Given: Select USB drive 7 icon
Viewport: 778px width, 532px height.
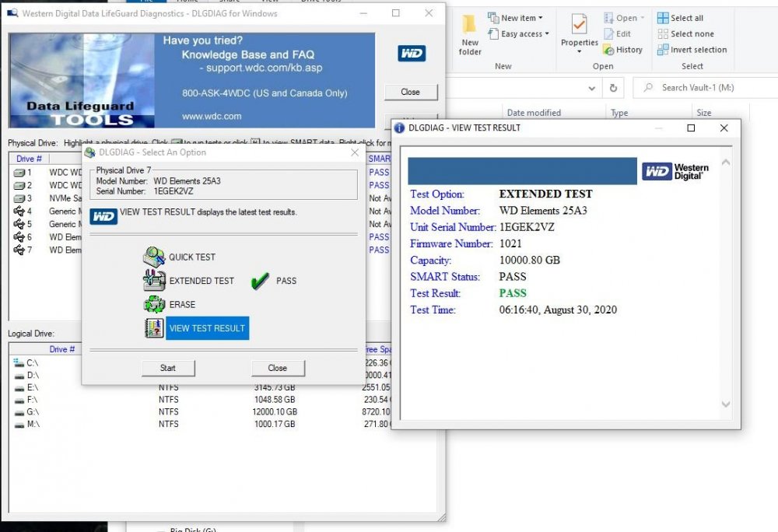Looking at the screenshot, I should click(x=19, y=250).
